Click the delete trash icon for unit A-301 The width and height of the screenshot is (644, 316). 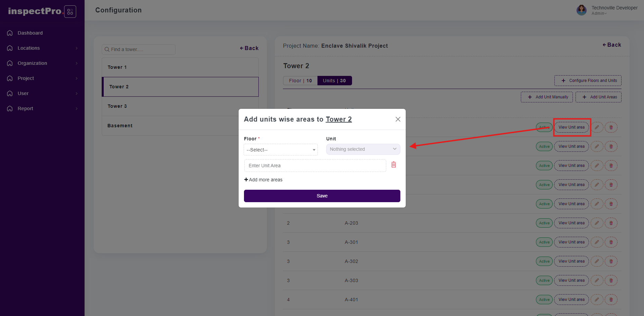pos(611,242)
